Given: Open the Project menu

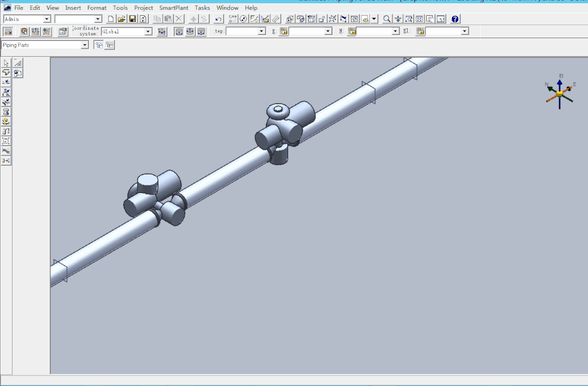Looking at the screenshot, I should click(x=144, y=8).
